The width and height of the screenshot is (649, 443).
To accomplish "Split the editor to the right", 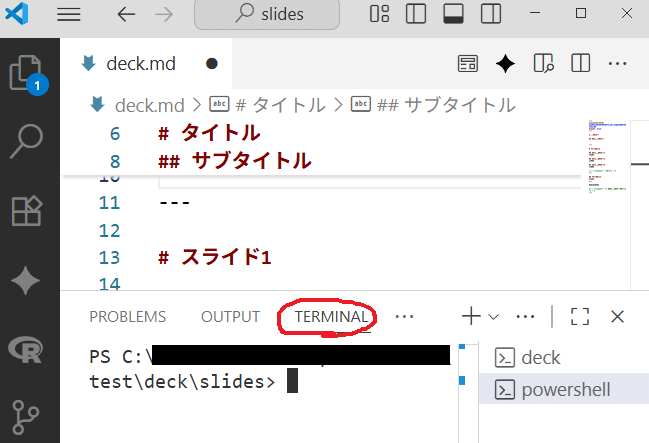I will tap(580, 64).
